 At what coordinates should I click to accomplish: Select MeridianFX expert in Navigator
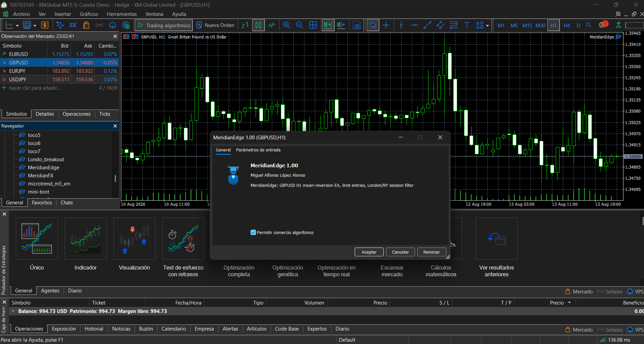(x=40, y=176)
